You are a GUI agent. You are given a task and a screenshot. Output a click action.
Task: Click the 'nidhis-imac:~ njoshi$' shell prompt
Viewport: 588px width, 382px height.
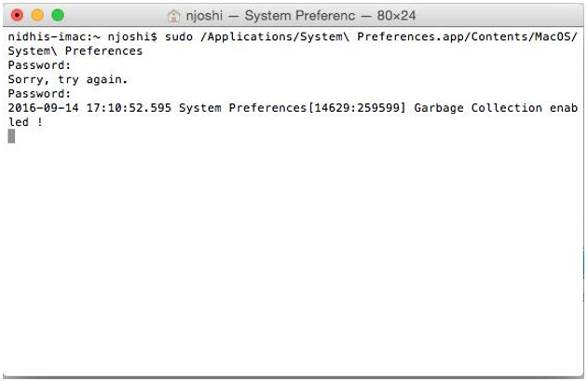click(x=82, y=37)
